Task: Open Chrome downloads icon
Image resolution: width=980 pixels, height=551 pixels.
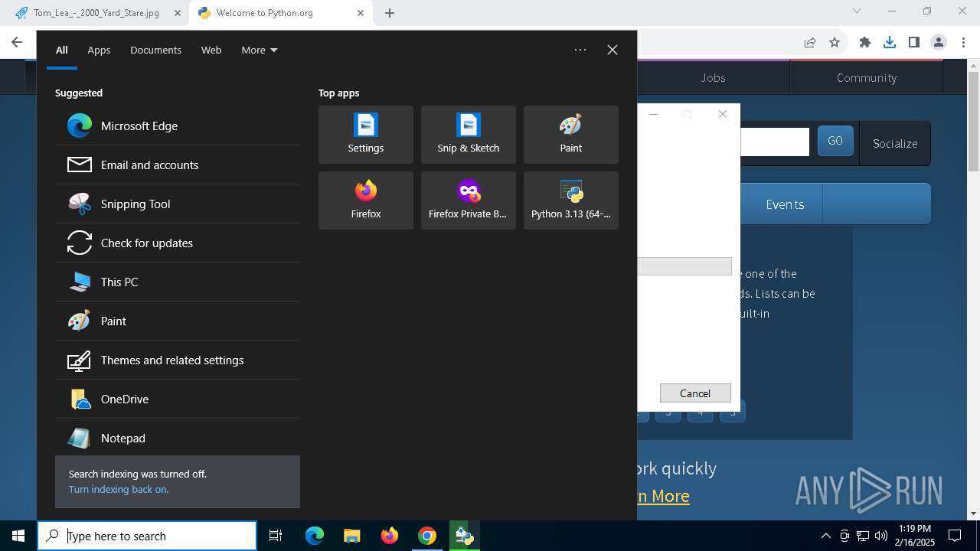Action: [889, 42]
